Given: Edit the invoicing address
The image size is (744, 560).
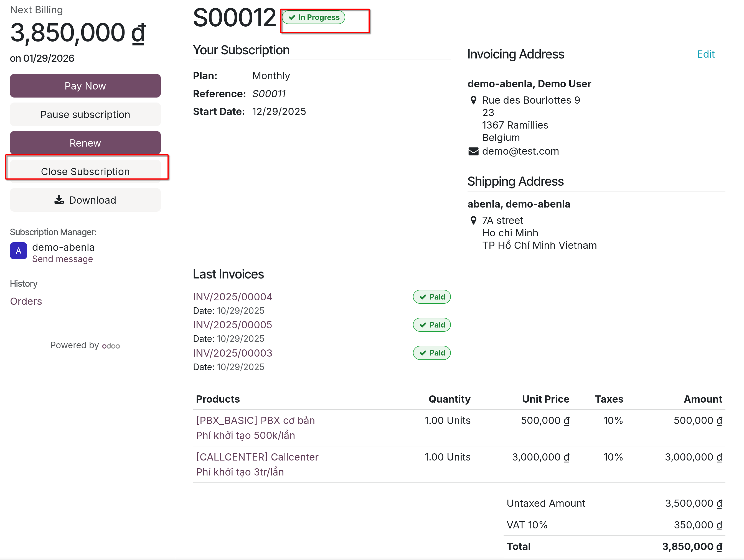Looking at the screenshot, I should (706, 54).
